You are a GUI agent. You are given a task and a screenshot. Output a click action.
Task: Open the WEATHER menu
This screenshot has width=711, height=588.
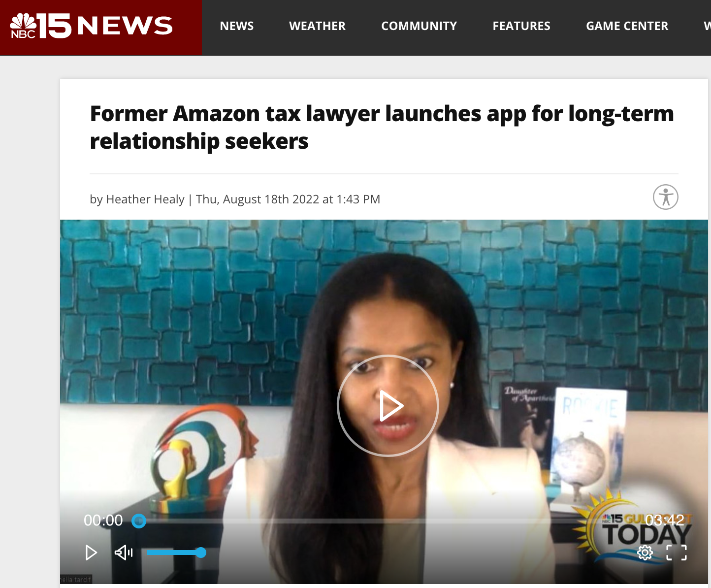(318, 26)
